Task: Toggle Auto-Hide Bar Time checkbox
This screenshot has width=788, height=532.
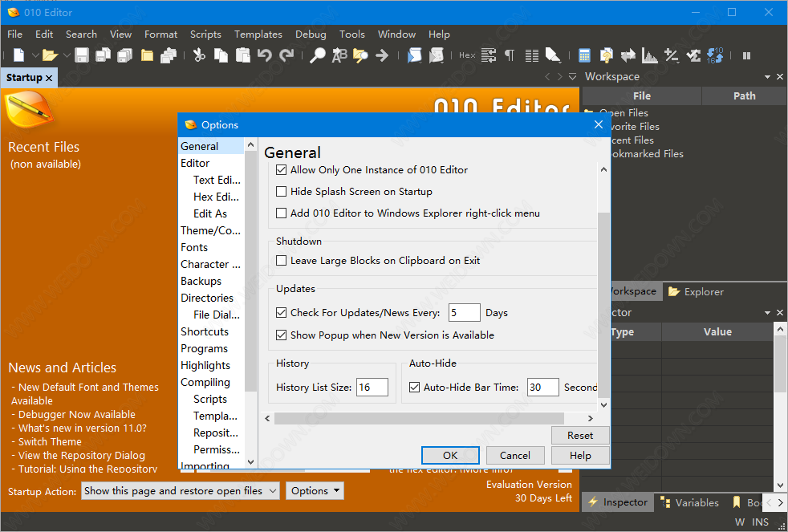Action: (415, 388)
